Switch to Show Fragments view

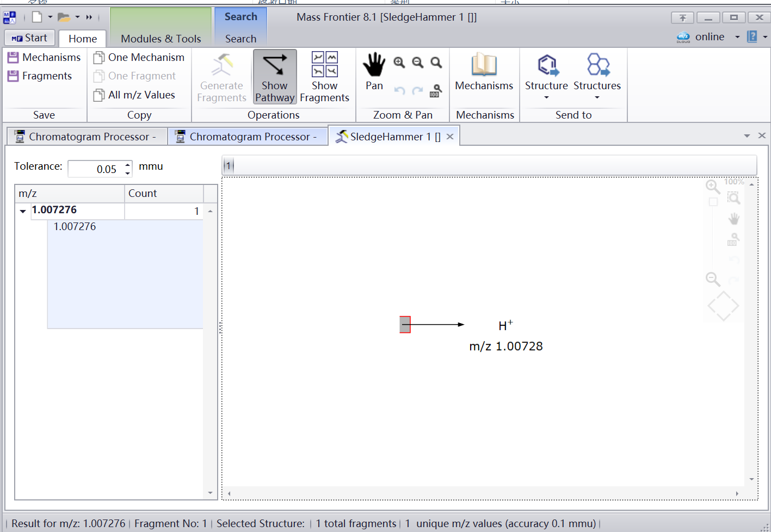click(324, 77)
